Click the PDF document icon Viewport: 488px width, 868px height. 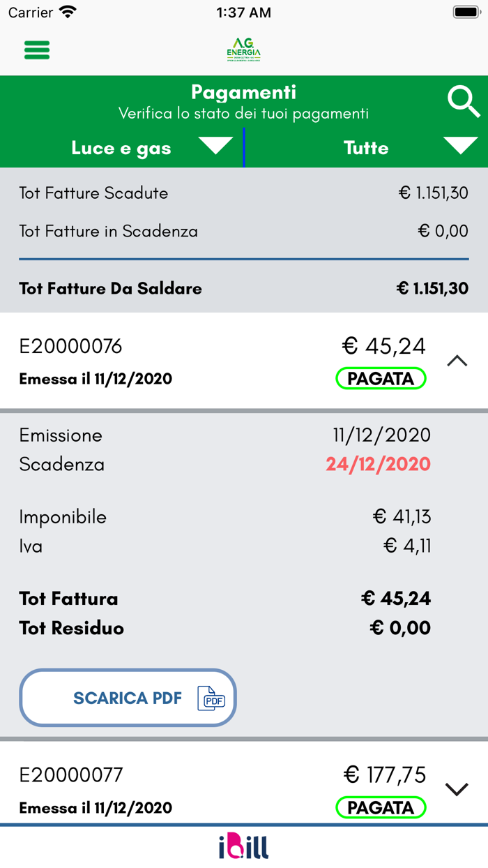pos(211,698)
